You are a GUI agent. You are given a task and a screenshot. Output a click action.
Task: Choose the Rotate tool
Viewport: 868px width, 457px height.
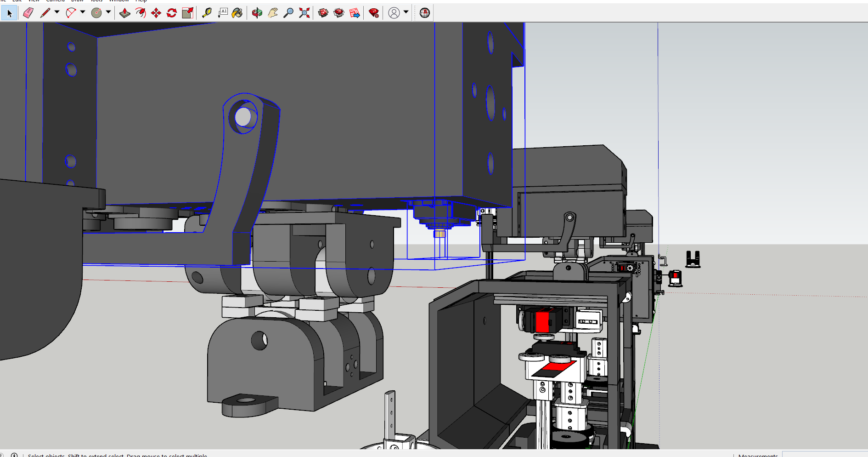[x=172, y=13]
